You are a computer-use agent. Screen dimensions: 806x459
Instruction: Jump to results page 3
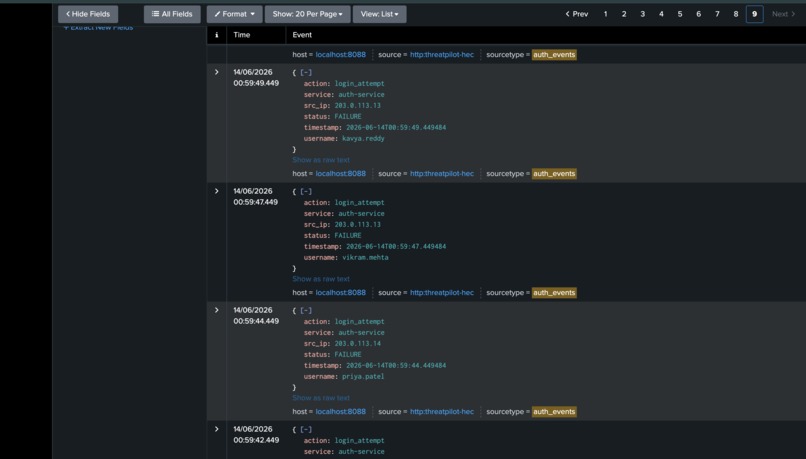tap(643, 14)
